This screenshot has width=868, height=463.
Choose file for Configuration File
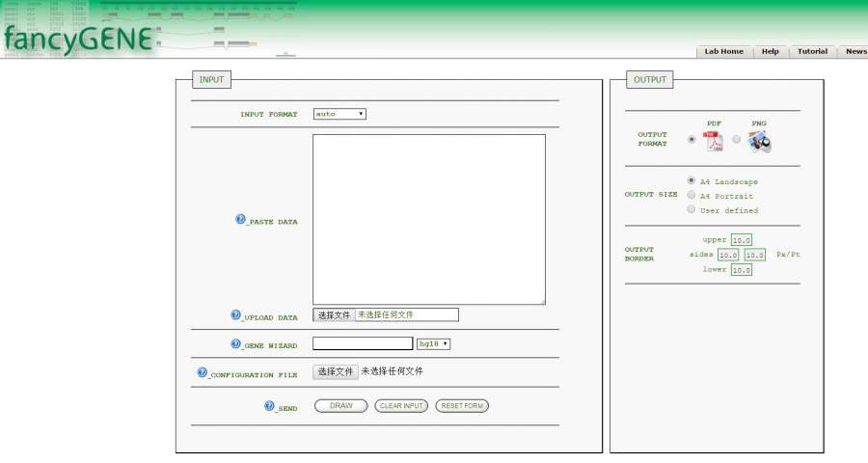point(335,371)
